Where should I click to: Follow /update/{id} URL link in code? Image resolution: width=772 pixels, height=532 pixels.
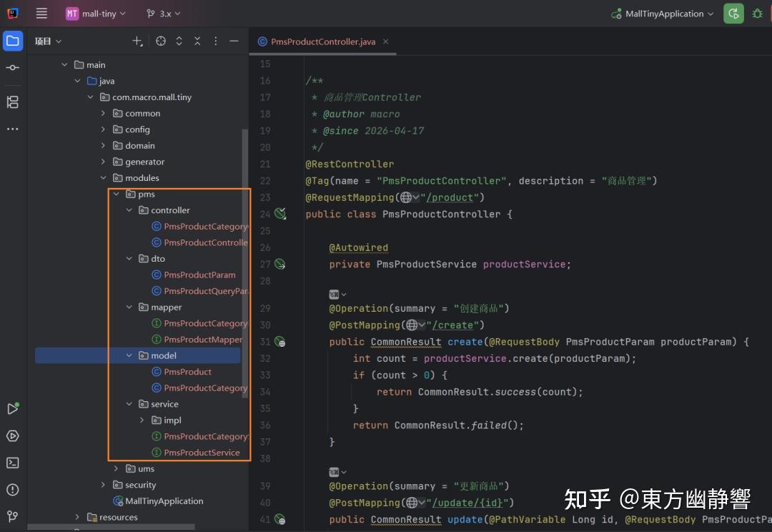pyautogui.click(x=467, y=503)
